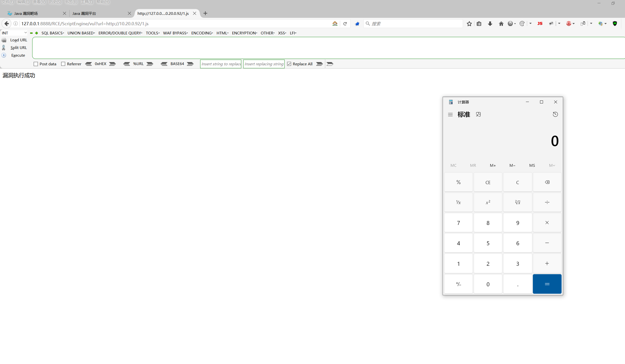625x364 pixels.
Task: Open the SQL BASICS dropdown menu
Action: [x=53, y=33]
